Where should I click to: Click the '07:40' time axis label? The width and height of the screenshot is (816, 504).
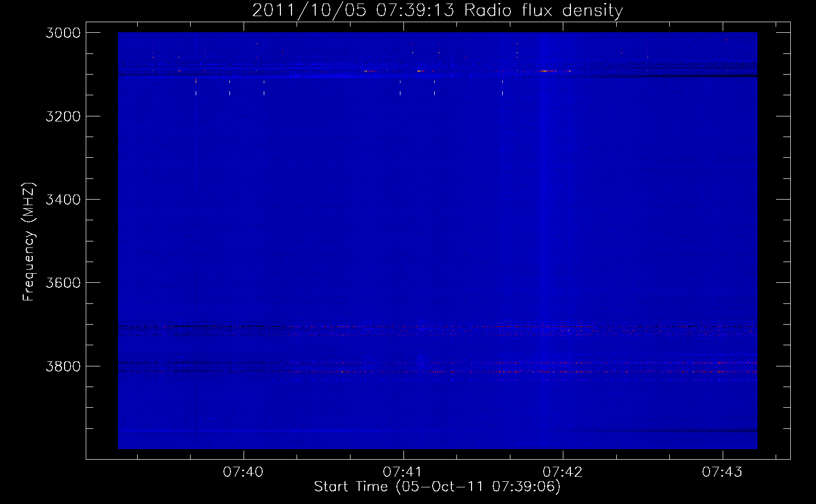(244, 472)
